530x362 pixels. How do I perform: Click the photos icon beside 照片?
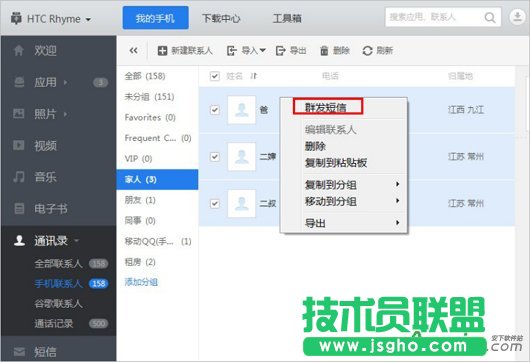19,114
